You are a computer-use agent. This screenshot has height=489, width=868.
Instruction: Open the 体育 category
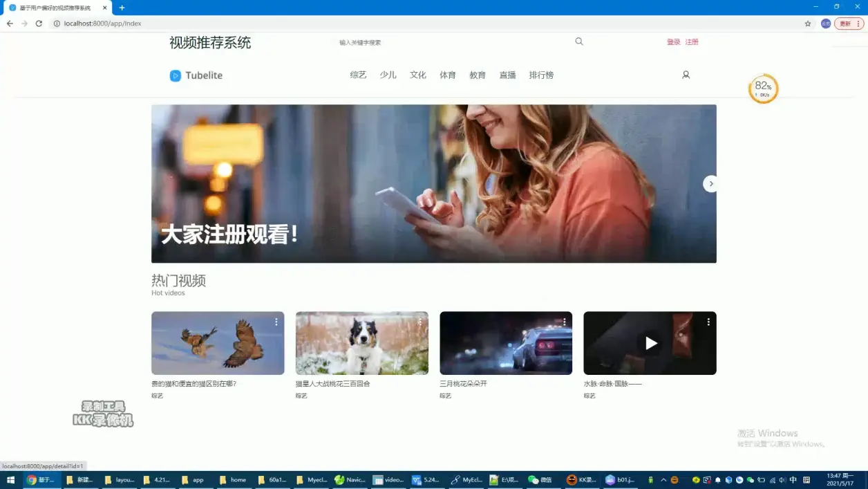point(448,75)
